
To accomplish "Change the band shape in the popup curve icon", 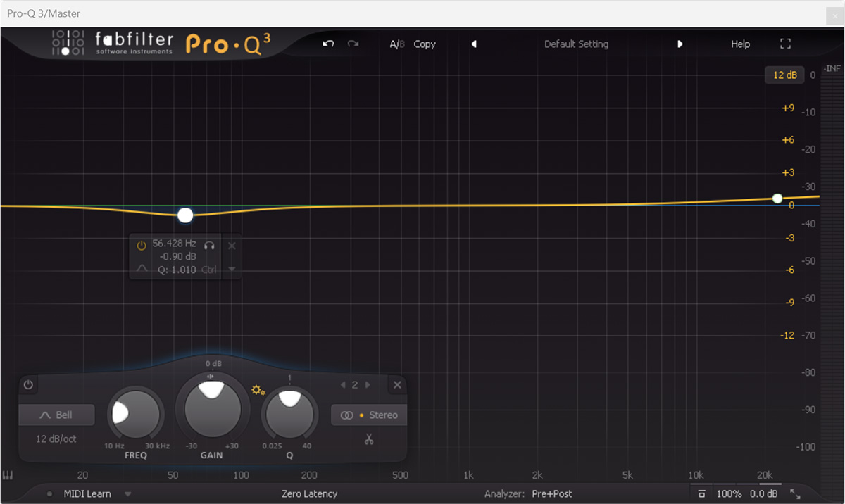I will 142,269.
